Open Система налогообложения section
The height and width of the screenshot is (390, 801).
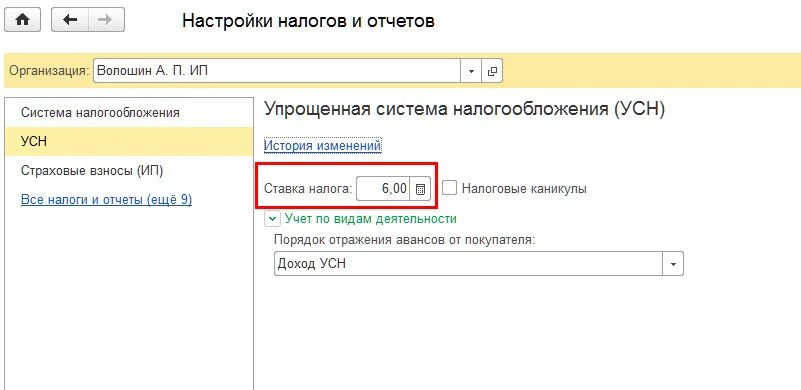(129, 112)
